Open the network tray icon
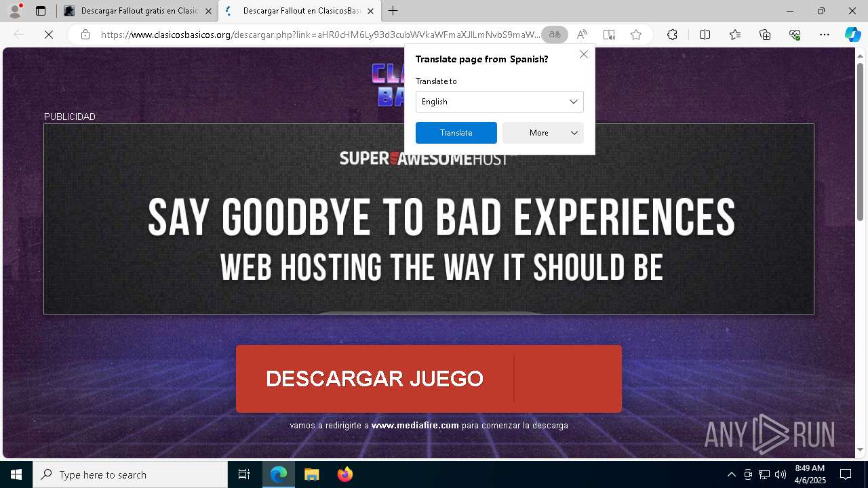 coord(764,474)
